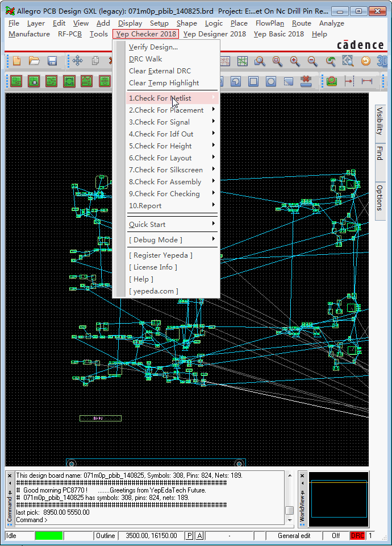The width and height of the screenshot is (392, 546).
Task: Select Verify Design menu entry
Action: click(173, 47)
